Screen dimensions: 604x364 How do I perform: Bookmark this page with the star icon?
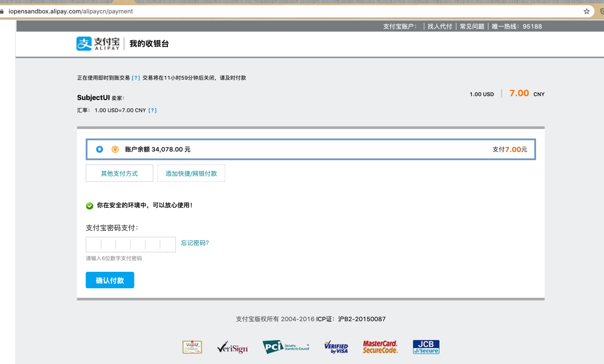[x=587, y=11]
